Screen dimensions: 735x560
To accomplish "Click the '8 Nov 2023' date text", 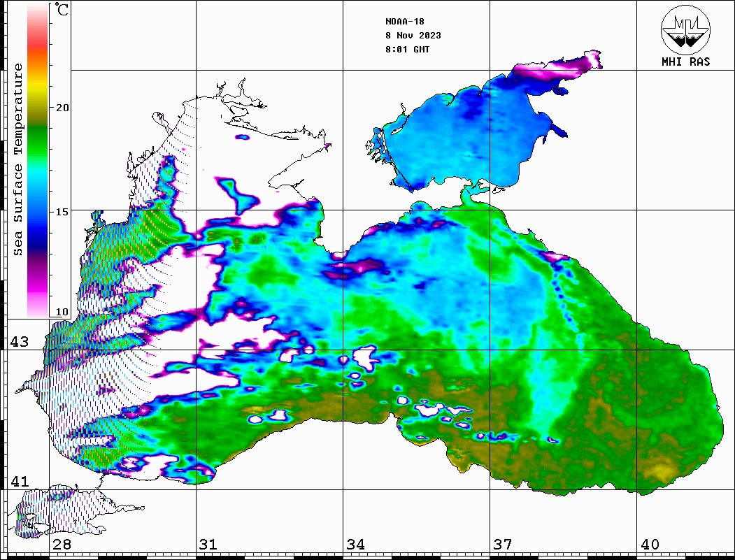I will pyautogui.click(x=413, y=36).
